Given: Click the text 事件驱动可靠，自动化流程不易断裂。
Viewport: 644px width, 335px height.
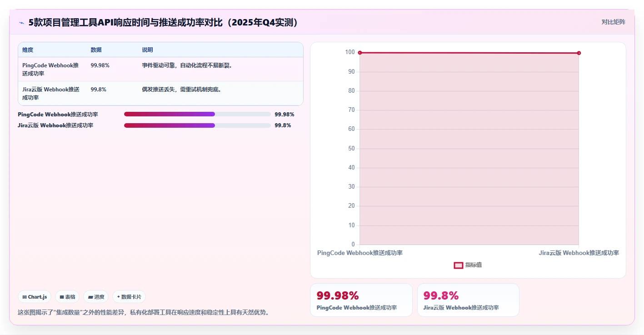Looking at the screenshot, I should (188, 65).
